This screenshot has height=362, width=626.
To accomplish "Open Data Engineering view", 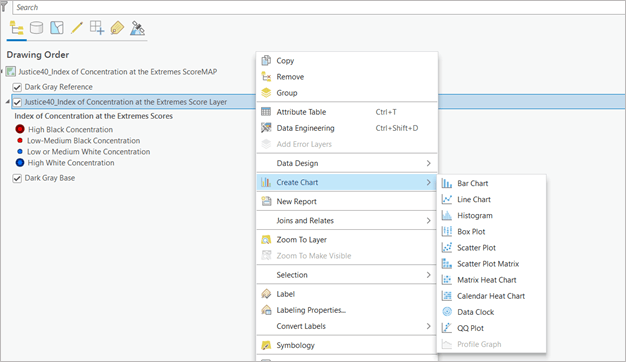I will tap(347, 128).
